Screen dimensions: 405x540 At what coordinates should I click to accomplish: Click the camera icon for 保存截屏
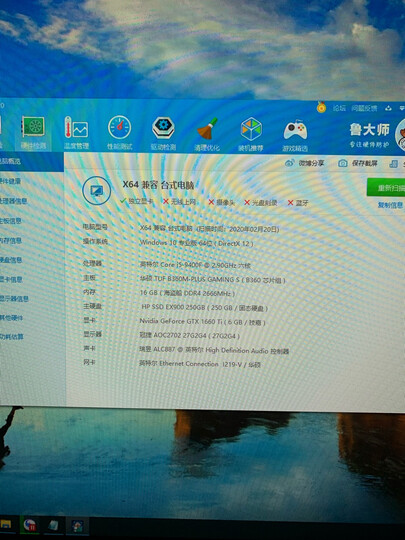click(x=342, y=163)
